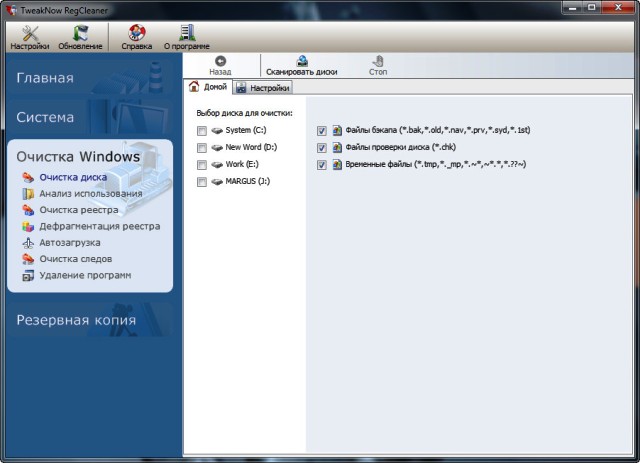Click the Анализ использования sidebar icon
The image size is (640, 463).
[x=28, y=194]
